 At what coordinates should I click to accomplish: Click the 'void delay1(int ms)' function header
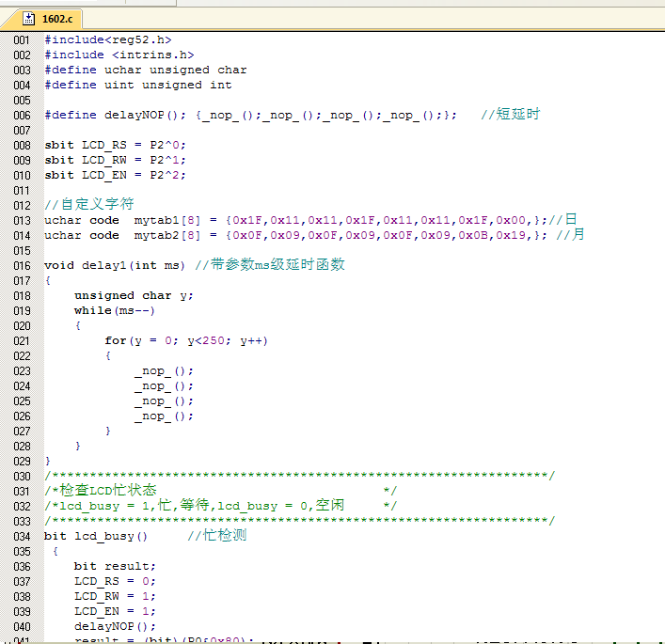tap(116, 265)
